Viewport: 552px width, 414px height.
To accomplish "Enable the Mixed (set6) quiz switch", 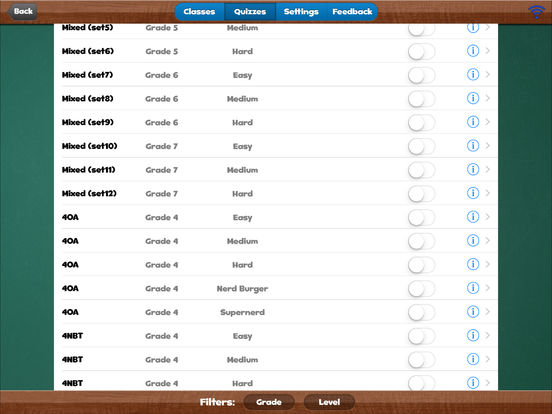I will 421,51.
